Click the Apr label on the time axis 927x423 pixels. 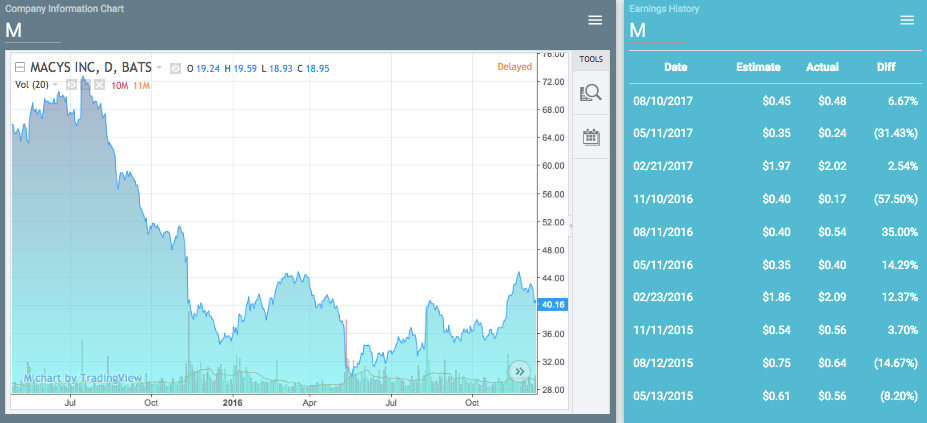312,403
